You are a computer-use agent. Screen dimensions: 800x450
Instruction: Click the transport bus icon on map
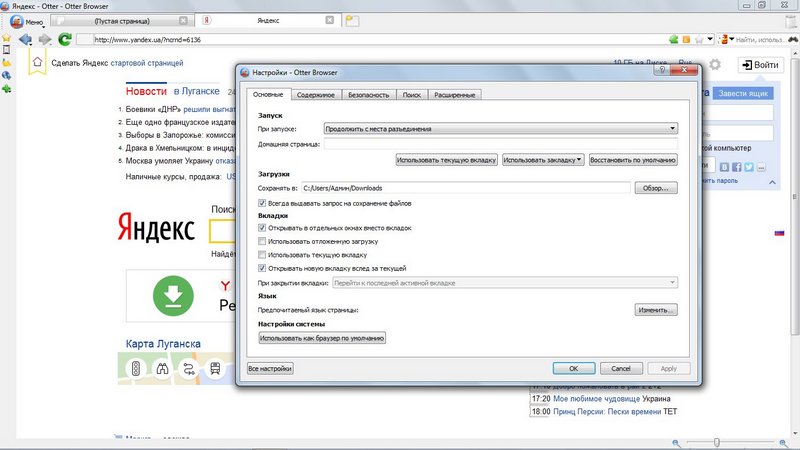click(215, 368)
